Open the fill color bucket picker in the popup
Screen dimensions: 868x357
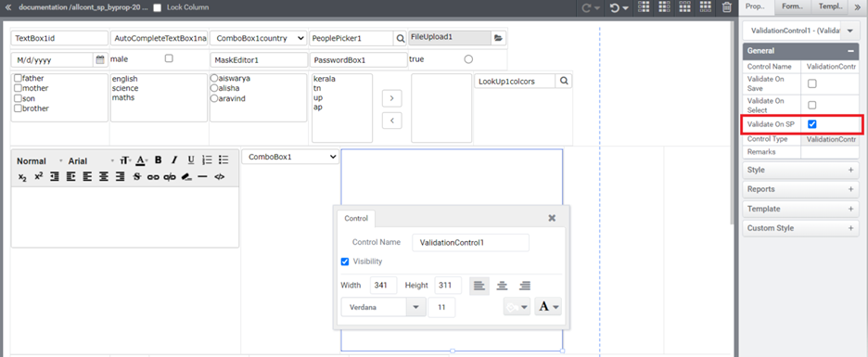[517, 307]
